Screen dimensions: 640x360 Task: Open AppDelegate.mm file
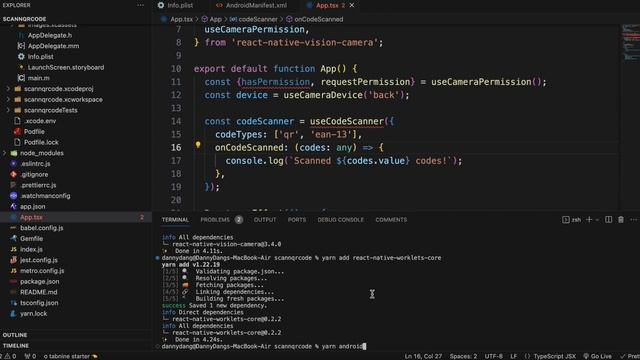point(53,46)
